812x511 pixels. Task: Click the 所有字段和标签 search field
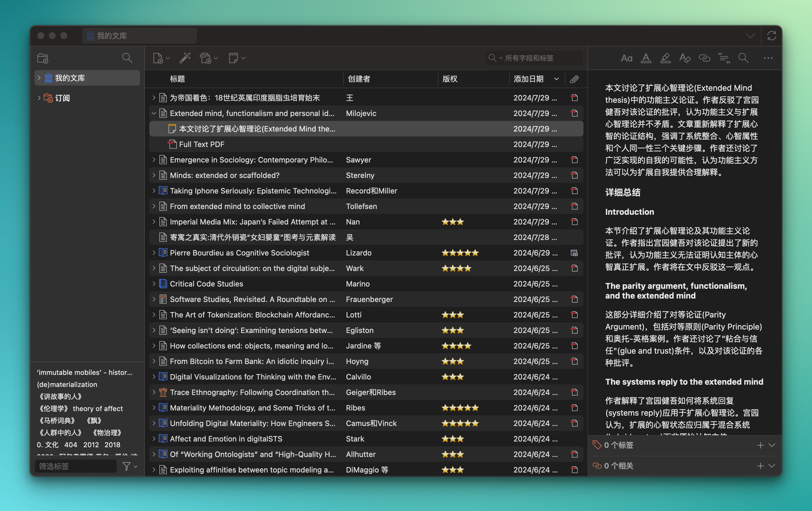533,58
